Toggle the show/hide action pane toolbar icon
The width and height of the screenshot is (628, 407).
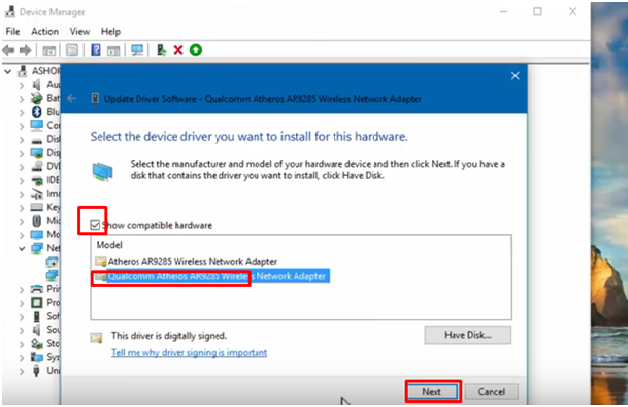113,50
